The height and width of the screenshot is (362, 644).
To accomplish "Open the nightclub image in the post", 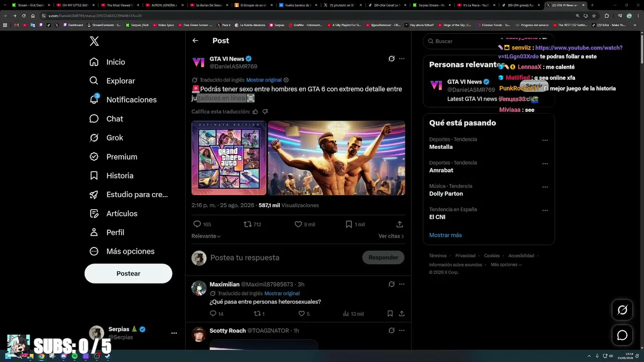I will pyautogui.click(x=337, y=158).
